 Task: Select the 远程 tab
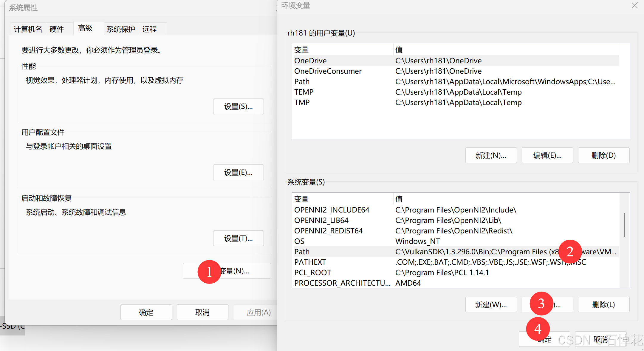coord(149,29)
